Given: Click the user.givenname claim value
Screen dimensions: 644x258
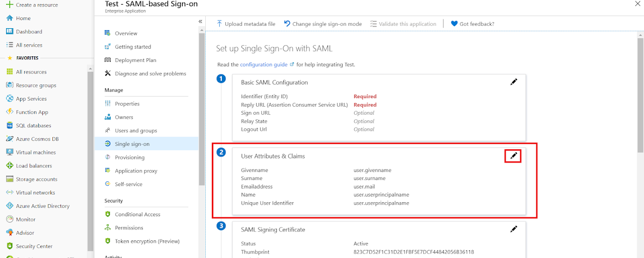Looking at the screenshot, I should [x=372, y=170].
